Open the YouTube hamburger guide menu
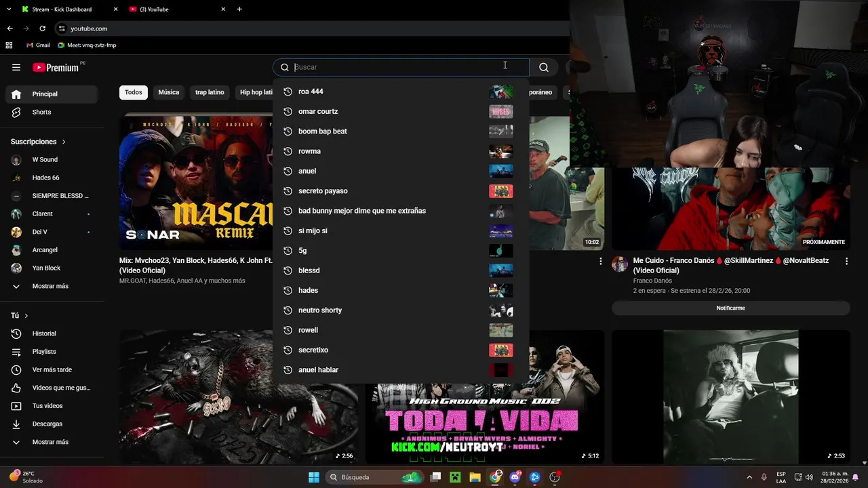 pyautogui.click(x=16, y=67)
